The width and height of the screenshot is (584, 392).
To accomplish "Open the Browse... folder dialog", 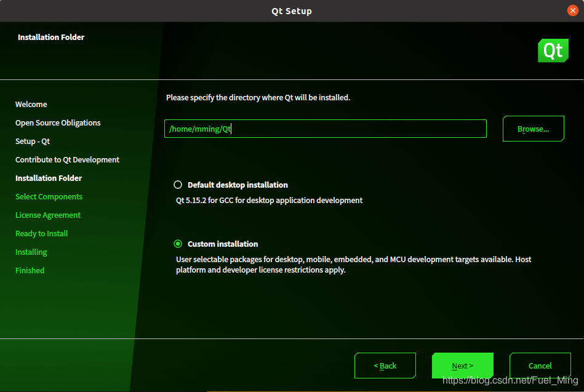I will pyautogui.click(x=533, y=129).
